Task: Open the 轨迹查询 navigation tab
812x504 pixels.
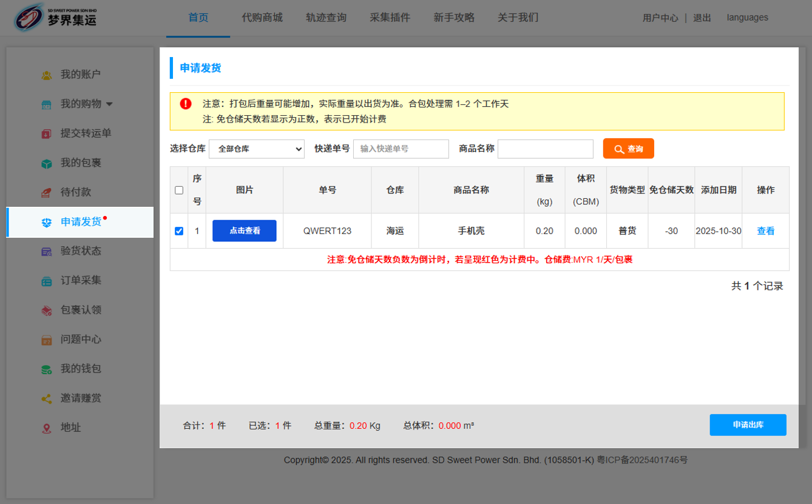Action: pyautogui.click(x=326, y=18)
